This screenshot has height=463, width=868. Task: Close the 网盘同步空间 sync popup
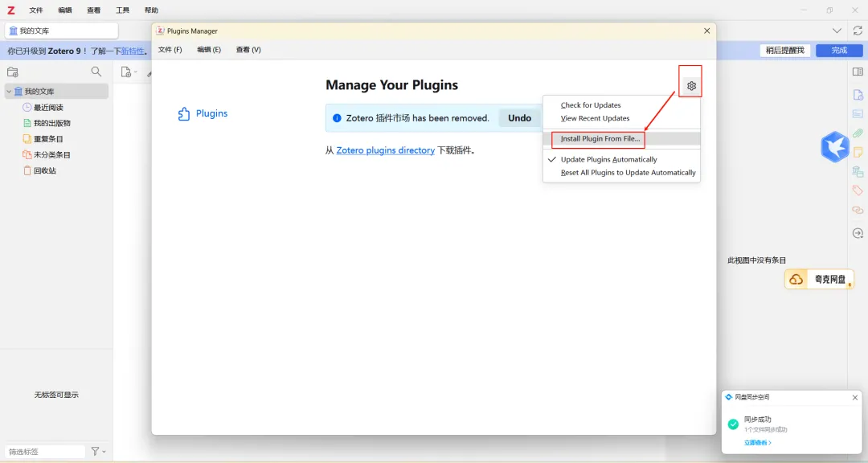click(x=854, y=398)
